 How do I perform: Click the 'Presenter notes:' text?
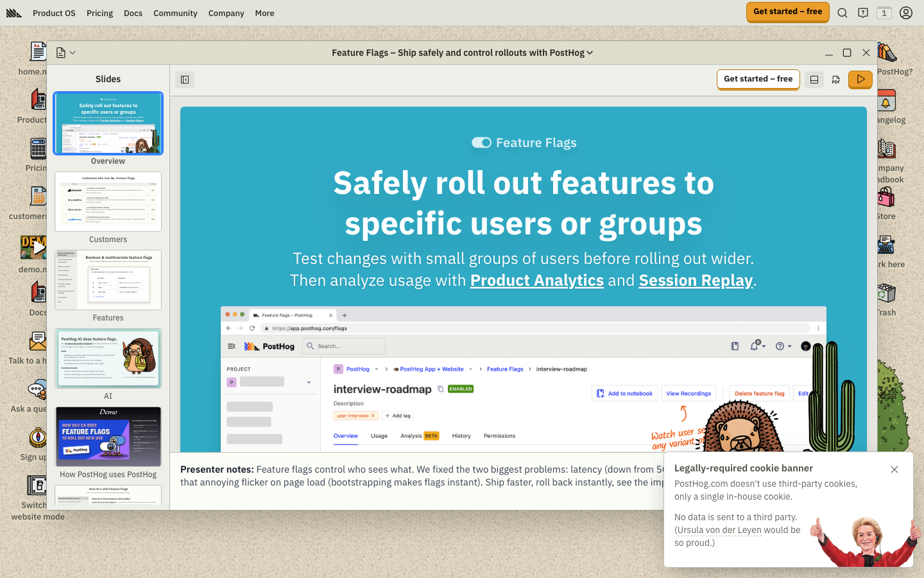point(217,469)
